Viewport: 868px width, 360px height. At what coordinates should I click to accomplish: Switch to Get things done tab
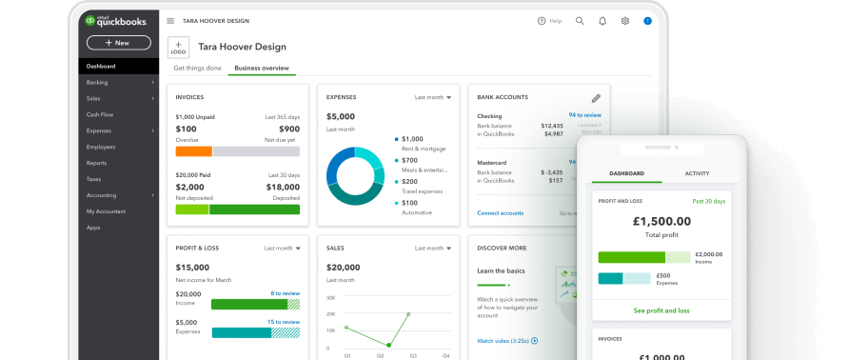(x=197, y=69)
